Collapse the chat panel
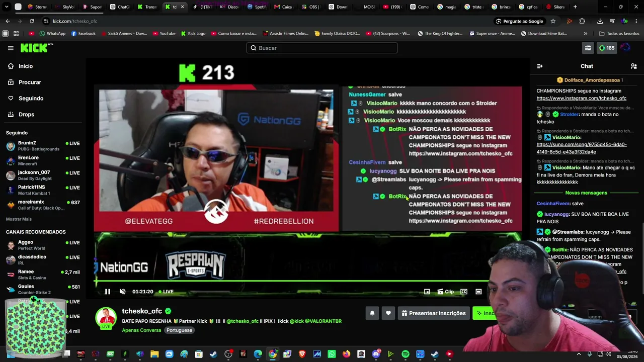The image size is (644, 362). pyautogui.click(x=540, y=66)
